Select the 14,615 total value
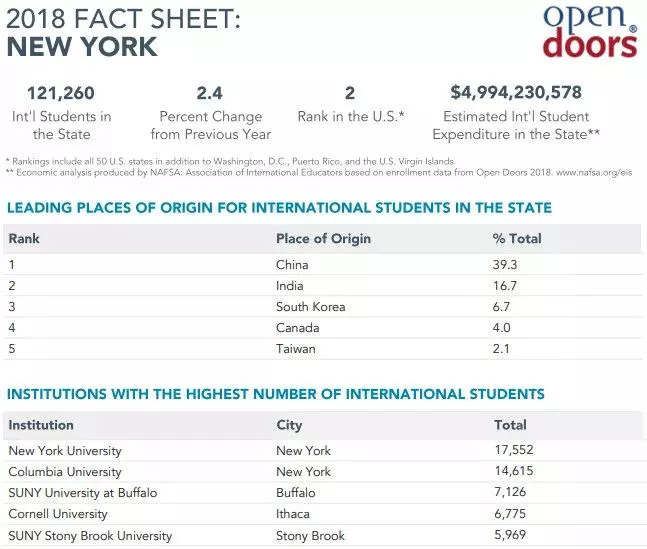The height and width of the screenshot is (549, 647). [x=514, y=471]
